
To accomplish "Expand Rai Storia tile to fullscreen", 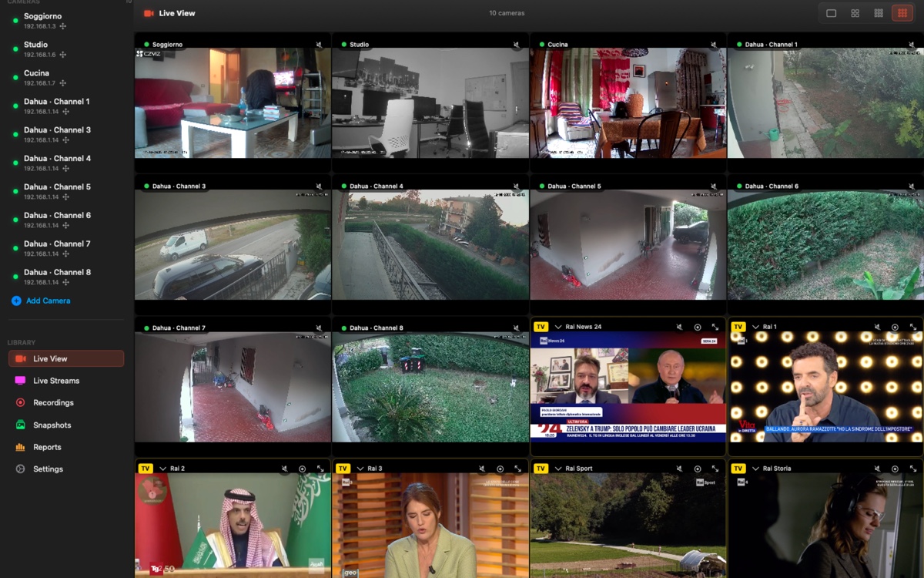I will click(913, 469).
